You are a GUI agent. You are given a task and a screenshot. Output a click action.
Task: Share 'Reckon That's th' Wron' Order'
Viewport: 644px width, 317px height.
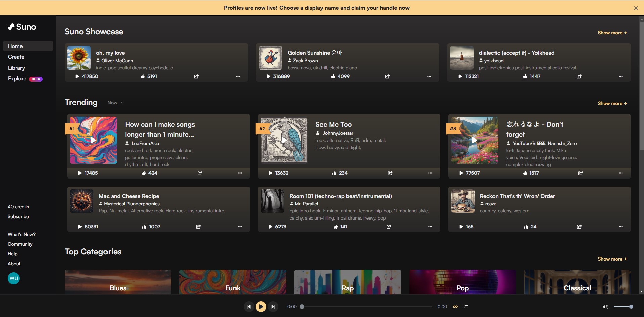579,227
